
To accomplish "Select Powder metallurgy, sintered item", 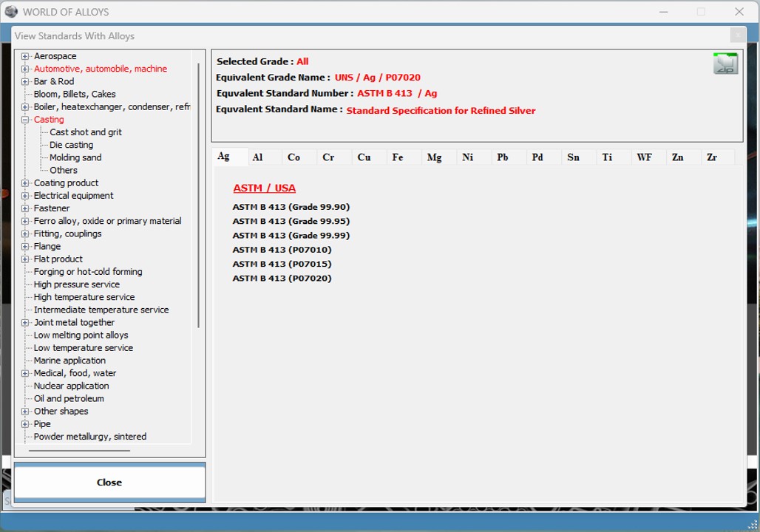I will [x=89, y=437].
